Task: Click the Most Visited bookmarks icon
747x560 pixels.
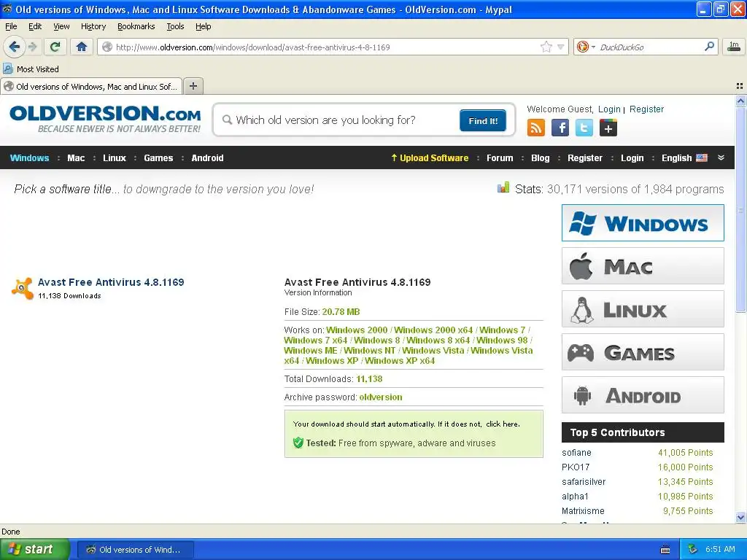Action: click(x=8, y=69)
